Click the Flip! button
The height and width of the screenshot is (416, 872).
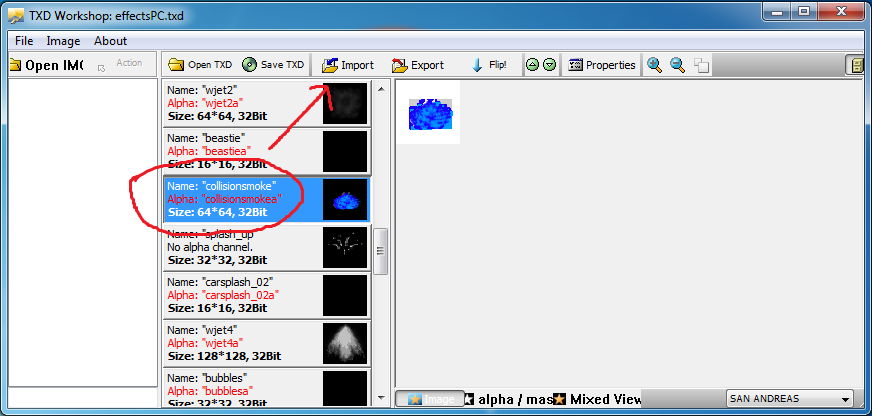pos(489,65)
